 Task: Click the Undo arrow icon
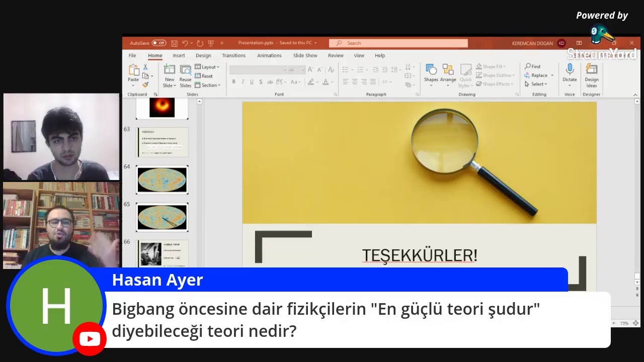(185, 43)
